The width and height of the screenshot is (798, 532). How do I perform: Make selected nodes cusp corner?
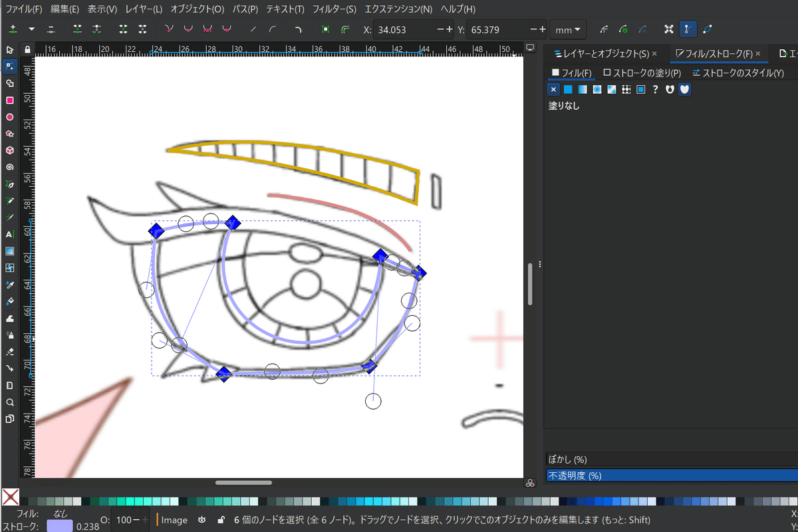pyautogui.click(x=169, y=29)
